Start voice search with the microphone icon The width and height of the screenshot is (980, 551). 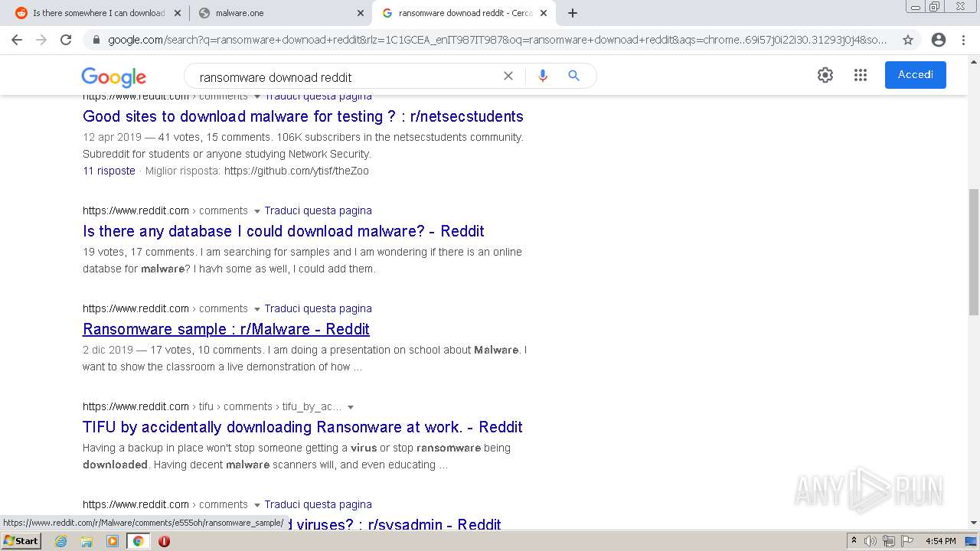tap(543, 76)
